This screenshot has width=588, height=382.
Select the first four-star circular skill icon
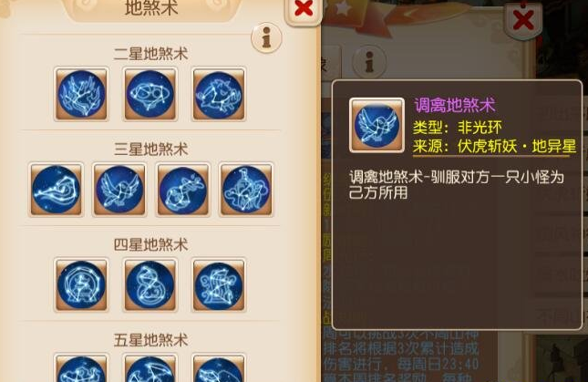pyautogui.click(x=81, y=285)
